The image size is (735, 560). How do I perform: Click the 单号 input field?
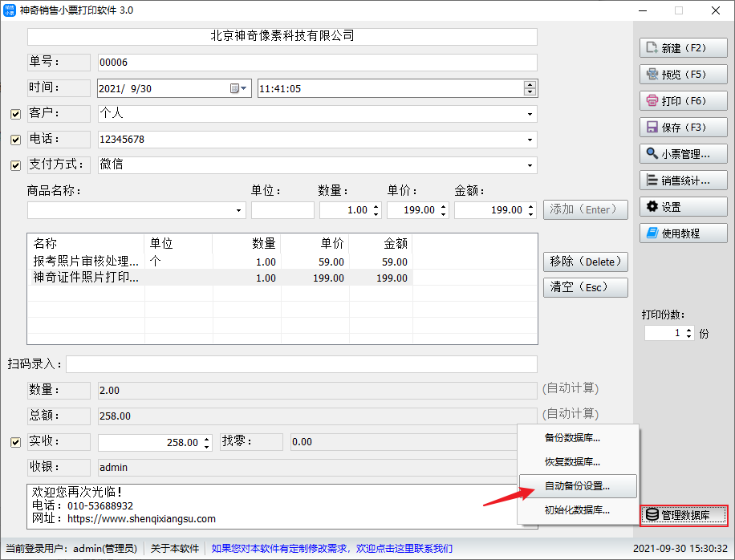coord(317,63)
